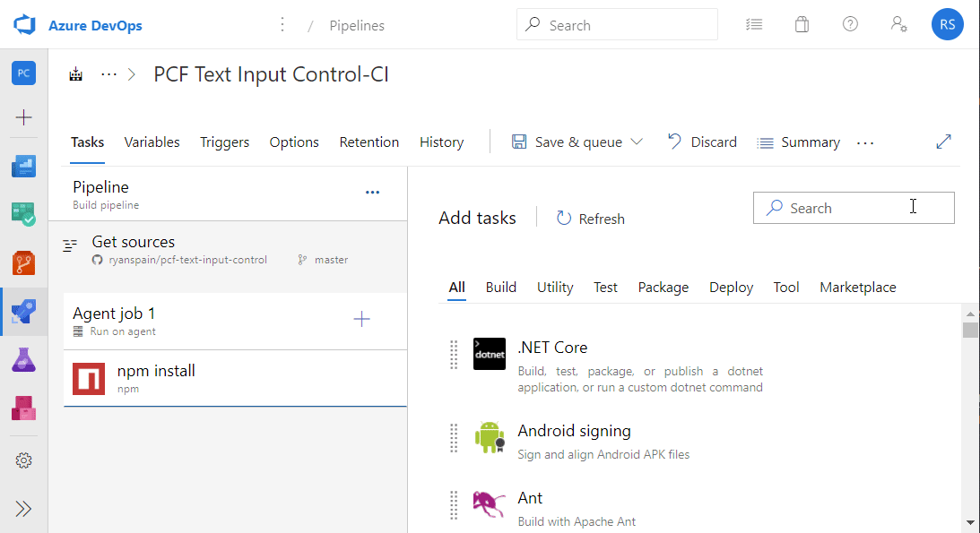Open the PC project tile in sidebar
This screenshot has width=980, height=533.
[x=23, y=73]
